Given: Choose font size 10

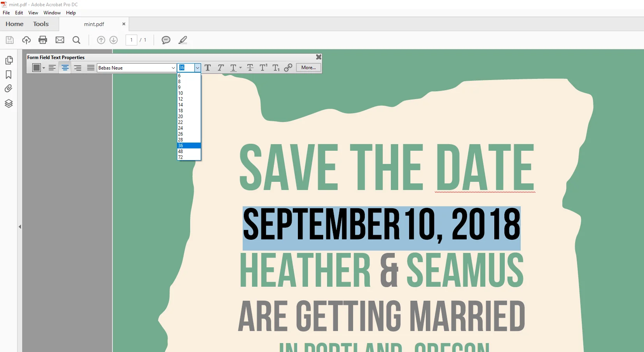Looking at the screenshot, I should click(189, 93).
